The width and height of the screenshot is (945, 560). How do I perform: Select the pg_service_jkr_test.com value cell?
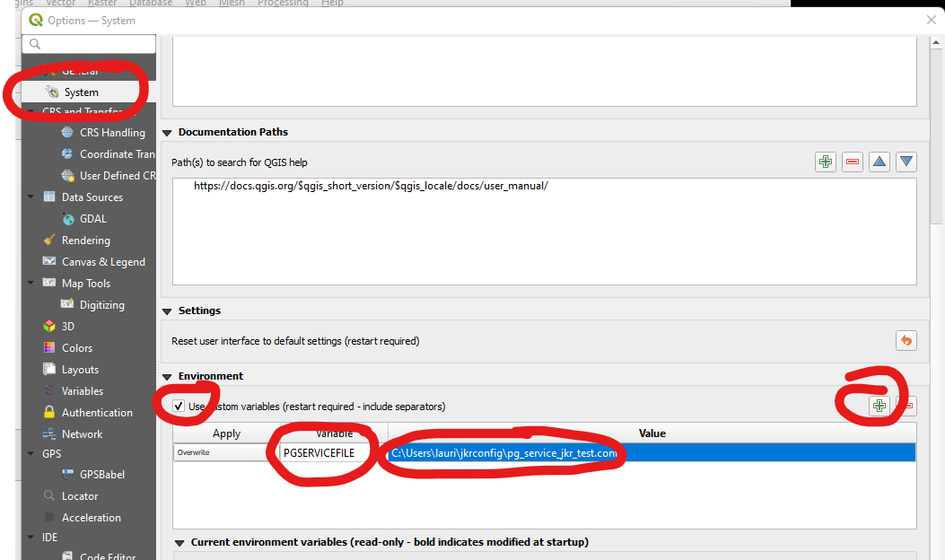(652, 452)
